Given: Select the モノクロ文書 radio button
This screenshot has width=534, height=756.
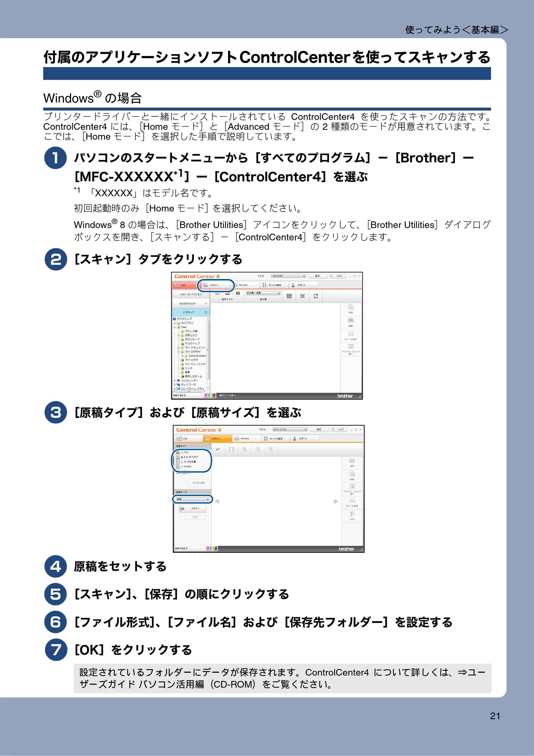Looking at the screenshot, I should (182, 462).
